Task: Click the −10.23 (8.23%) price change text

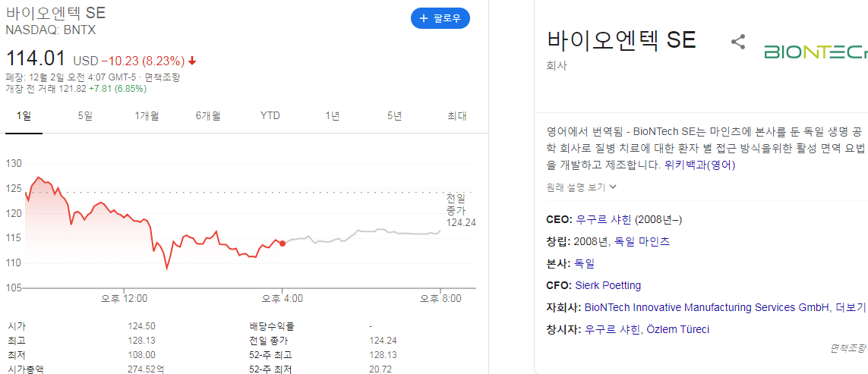Action: point(142,60)
